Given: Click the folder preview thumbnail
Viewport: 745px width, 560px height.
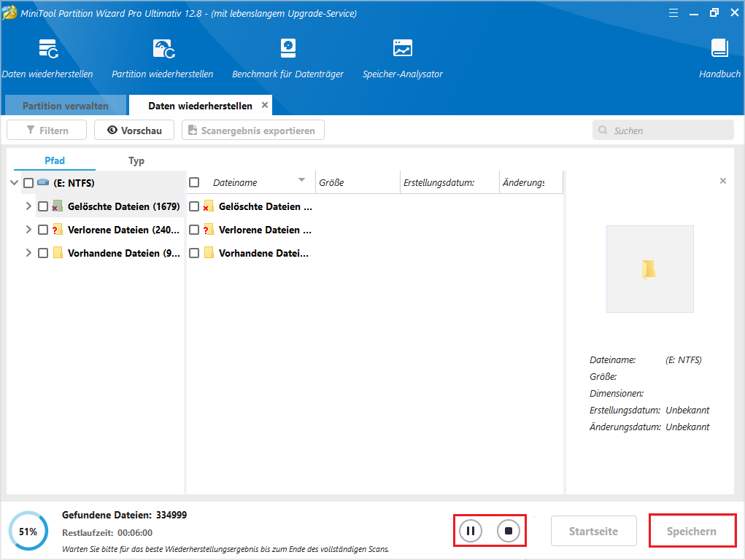Looking at the screenshot, I should coord(649,269).
